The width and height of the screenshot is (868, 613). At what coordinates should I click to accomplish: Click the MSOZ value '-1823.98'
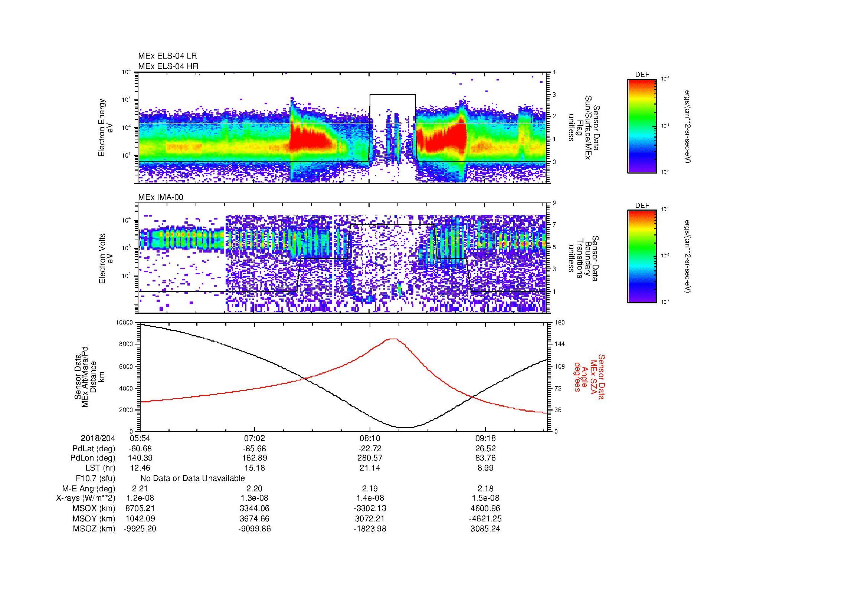click(x=370, y=529)
